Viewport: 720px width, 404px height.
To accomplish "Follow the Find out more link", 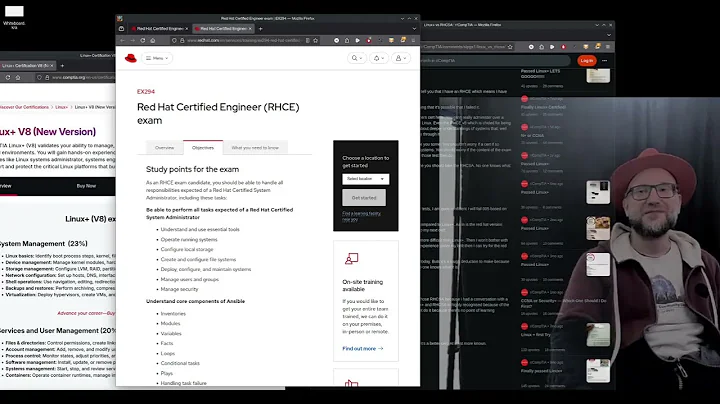I will tap(363, 348).
